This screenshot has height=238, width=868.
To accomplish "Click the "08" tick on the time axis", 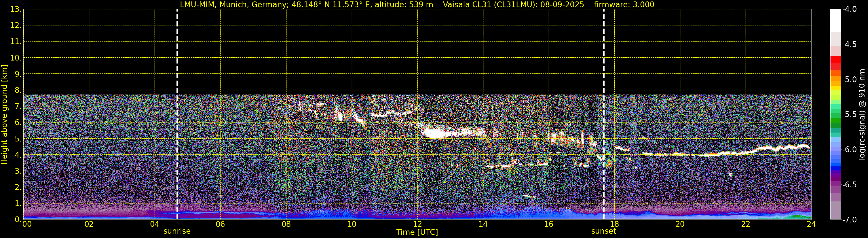I will click(286, 224).
